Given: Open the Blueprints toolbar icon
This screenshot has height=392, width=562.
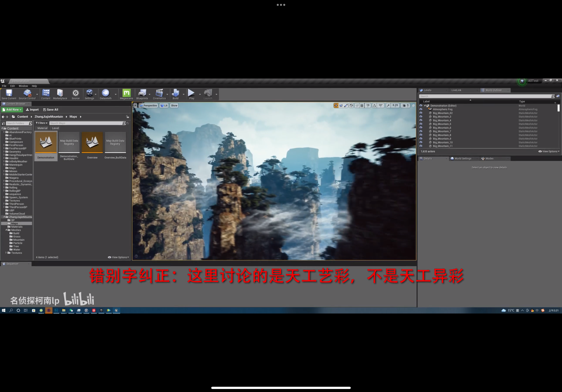Looking at the screenshot, I should pos(142,93).
